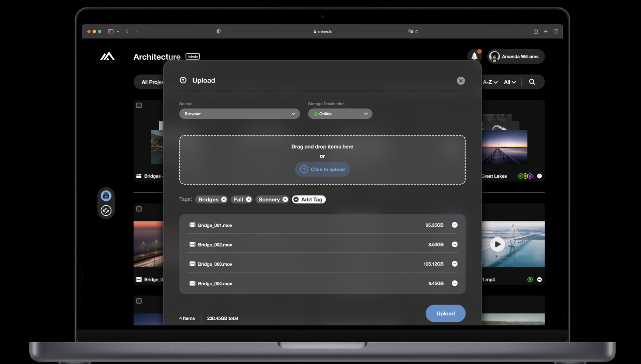641x364 pixels.
Task: Click the Admin badge next to Architecture
Action: click(193, 57)
